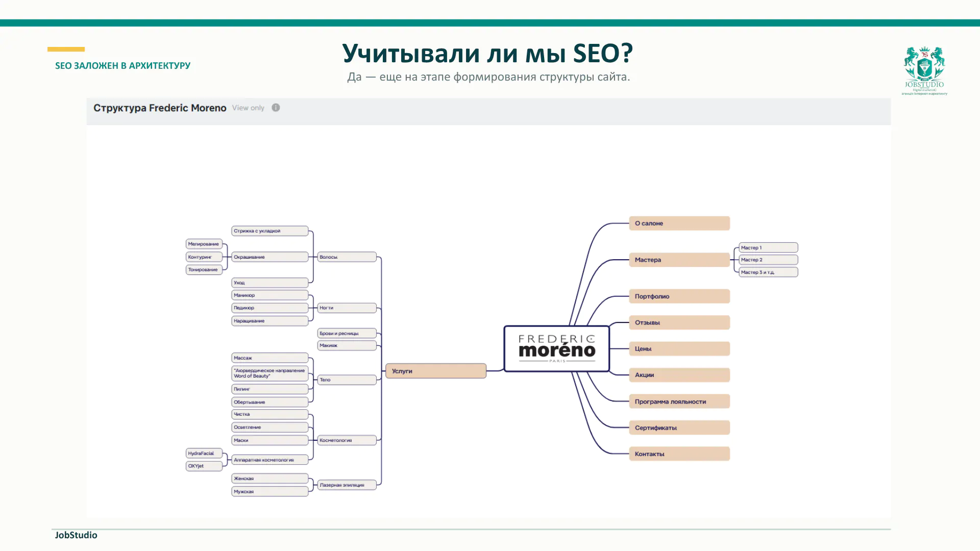980x551 pixels.
Task: Click the Frederic Moreno center logo node
Action: (557, 349)
